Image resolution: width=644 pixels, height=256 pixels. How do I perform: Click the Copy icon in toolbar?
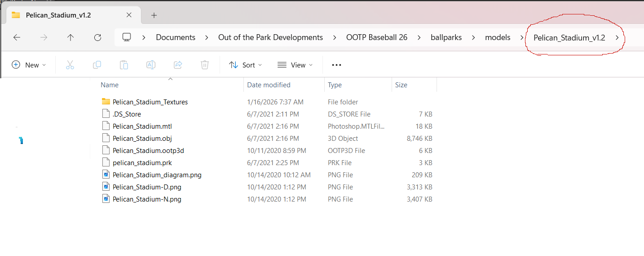tap(97, 65)
